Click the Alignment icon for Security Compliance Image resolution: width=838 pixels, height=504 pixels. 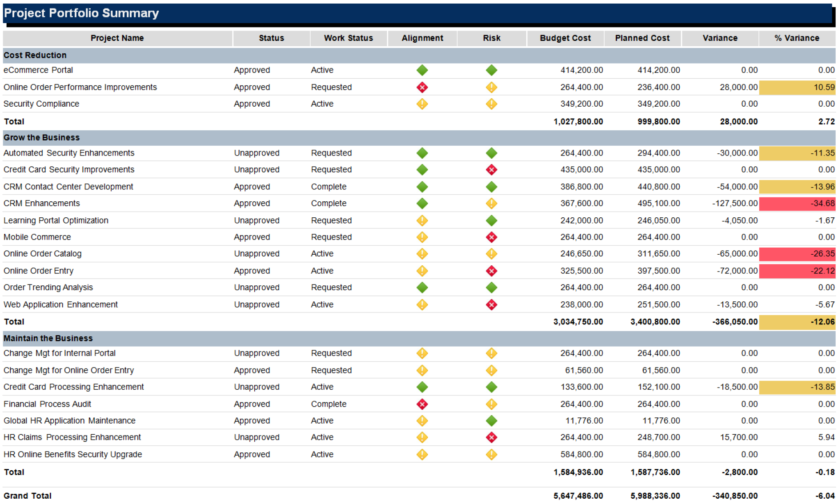422,104
